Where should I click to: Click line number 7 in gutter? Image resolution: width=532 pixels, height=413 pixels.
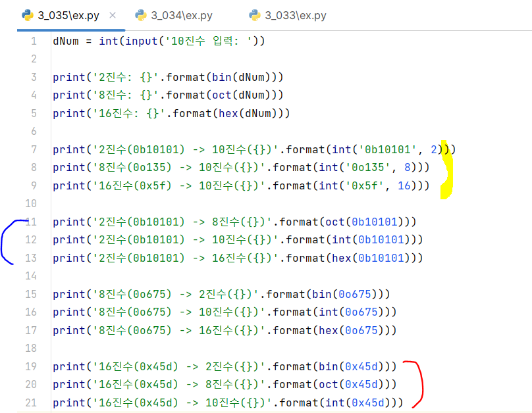34,149
